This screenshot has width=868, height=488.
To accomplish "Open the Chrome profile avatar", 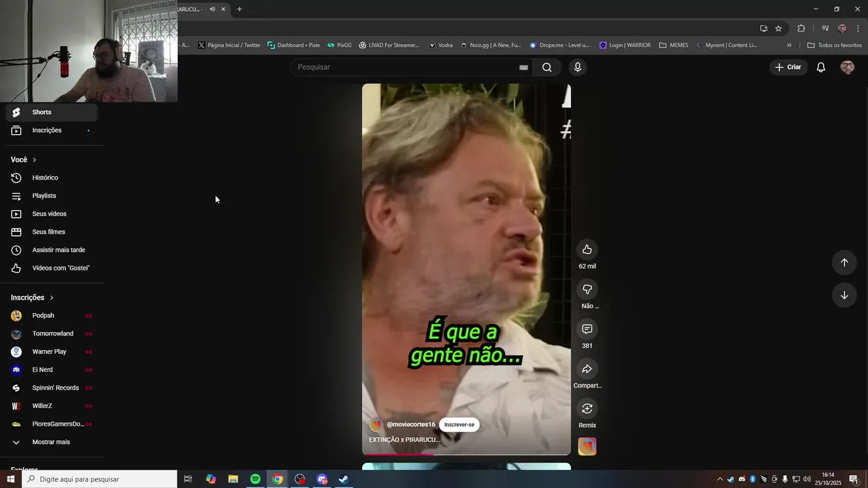I will point(842,28).
